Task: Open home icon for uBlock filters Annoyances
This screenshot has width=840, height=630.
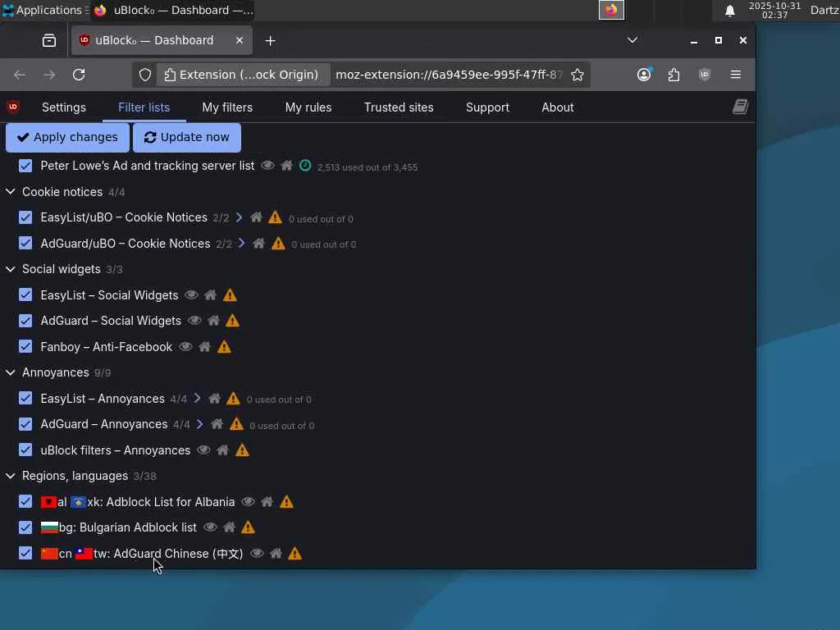Action: 223,450
